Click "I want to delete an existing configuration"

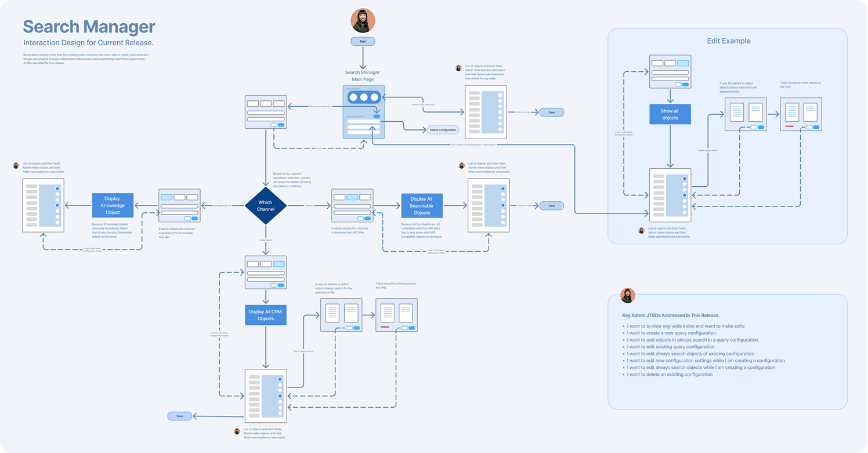pos(670,375)
